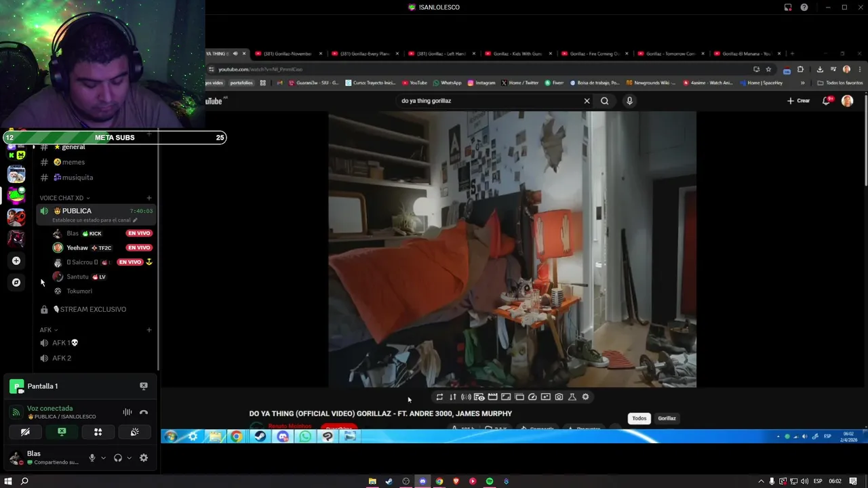Viewport: 868px width, 488px height.
Task: Mute the Discord microphone
Action: coord(92,458)
